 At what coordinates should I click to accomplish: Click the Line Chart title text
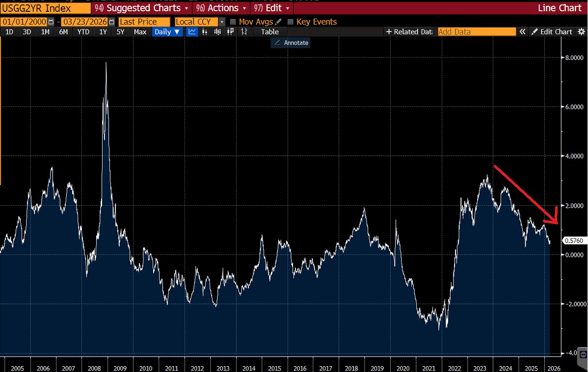pos(560,8)
